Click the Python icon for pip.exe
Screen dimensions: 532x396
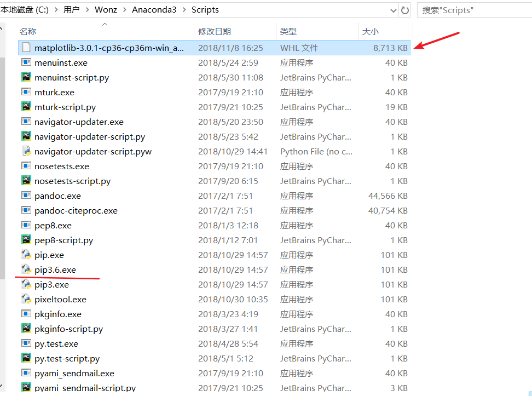coord(26,255)
